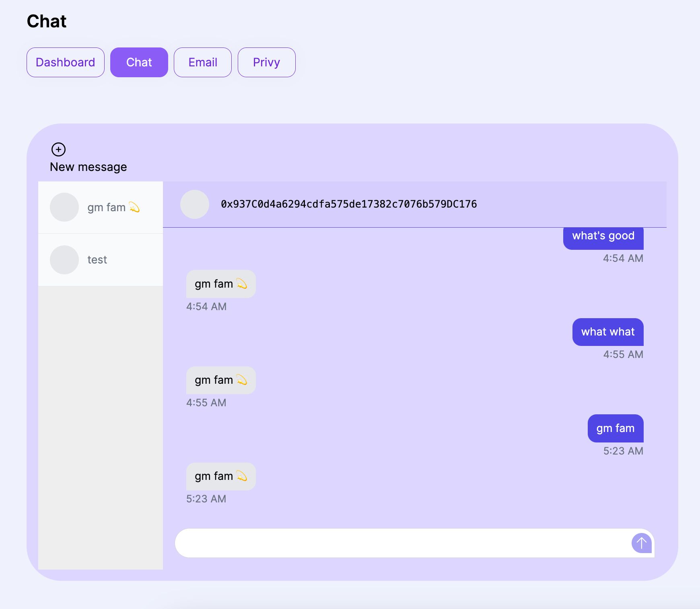The image size is (700, 609).
Task: Click received 'gm fam' bubble above 4:54 AM
Action: [x=221, y=284]
